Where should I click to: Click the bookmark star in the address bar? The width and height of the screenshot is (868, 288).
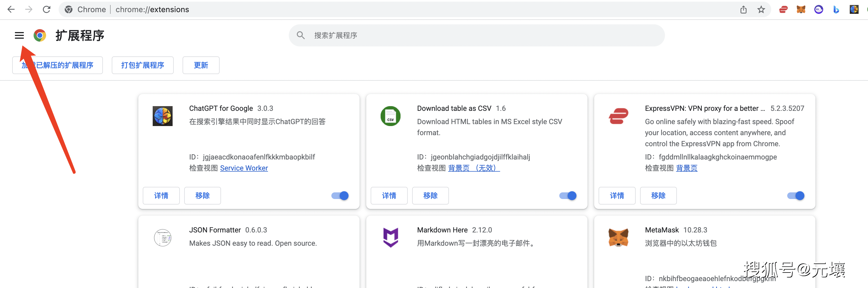(x=761, y=9)
